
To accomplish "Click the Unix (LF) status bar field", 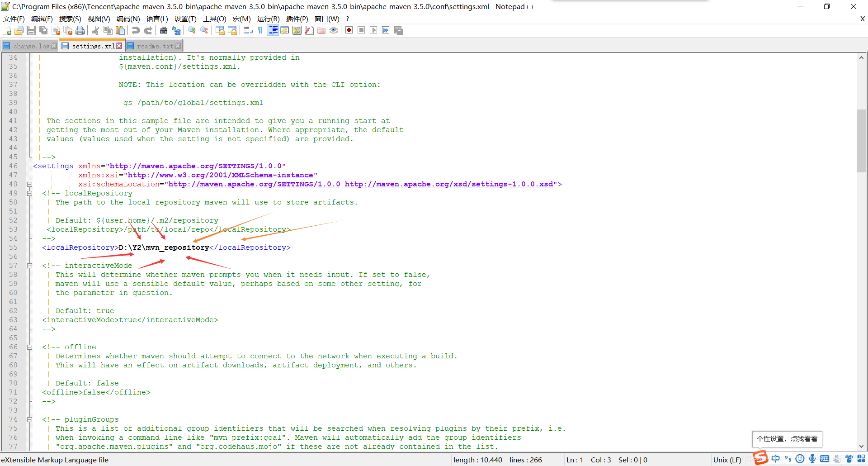I will (727, 460).
